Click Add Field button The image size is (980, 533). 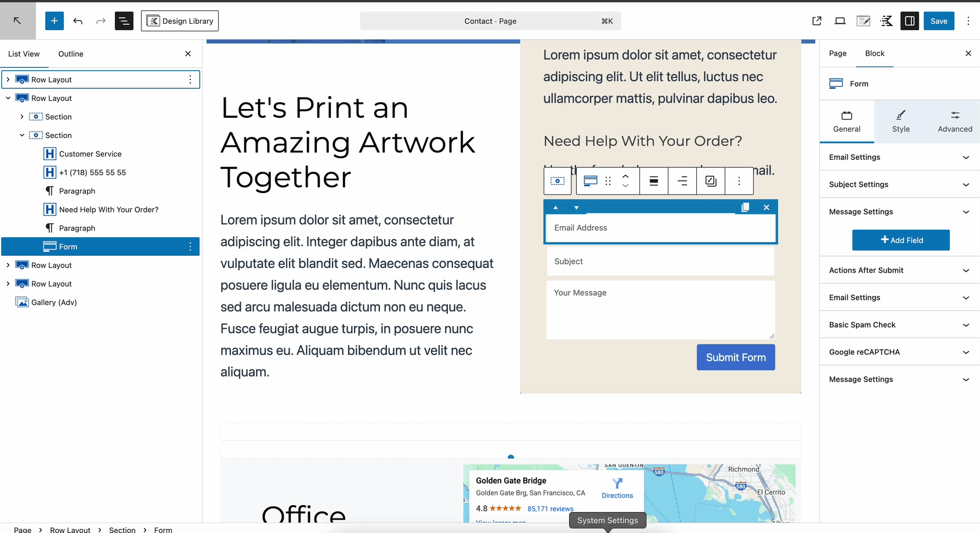tap(901, 240)
